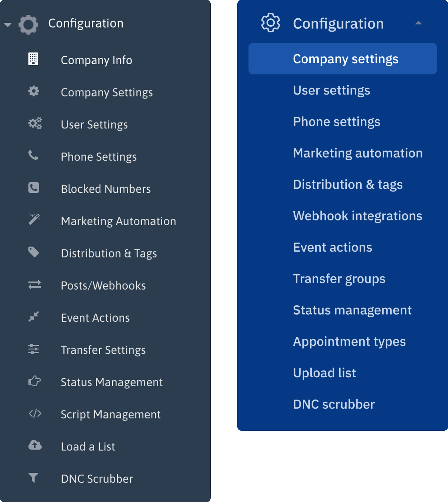
Task: Select Webhook integrations in the blue menu
Action: pyautogui.click(x=357, y=216)
